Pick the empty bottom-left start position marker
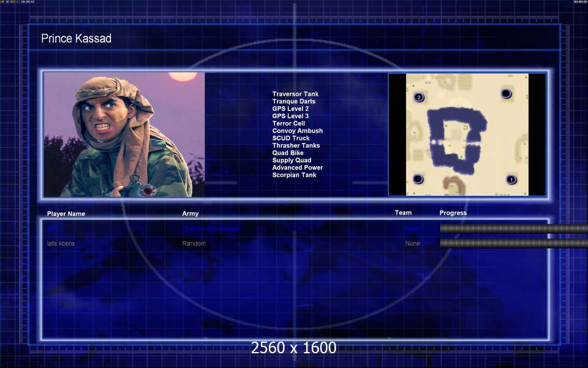The height and width of the screenshot is (368, 588). [418, 179]
